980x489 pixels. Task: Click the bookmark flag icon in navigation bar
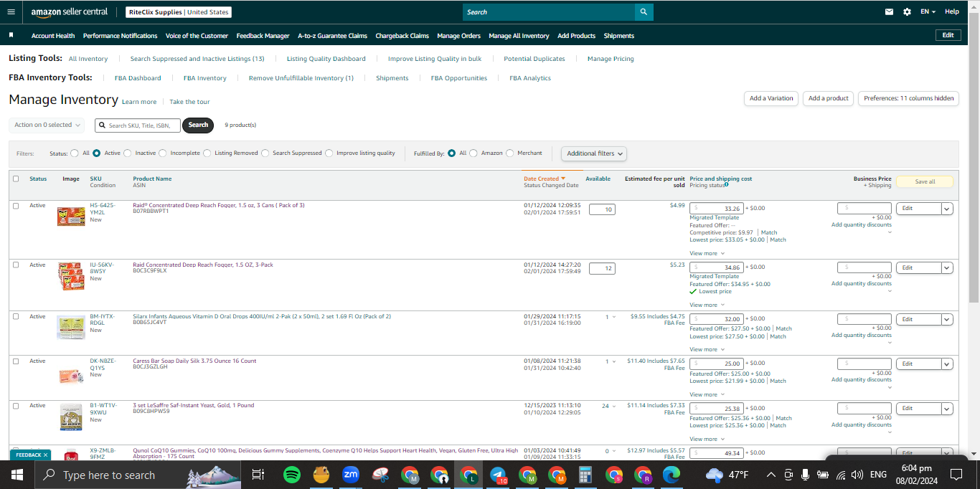click(x=11, y=35)
